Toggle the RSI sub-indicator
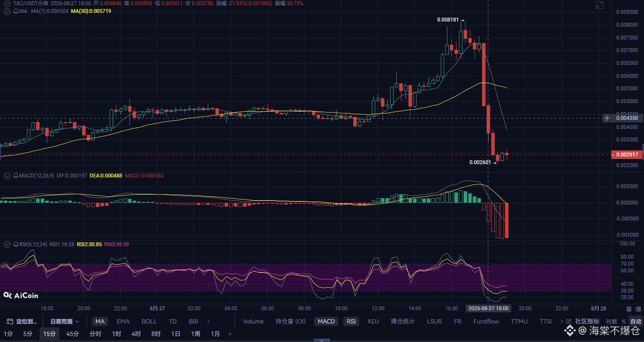Viewport: 644px width, 342px height. [351, 321]
